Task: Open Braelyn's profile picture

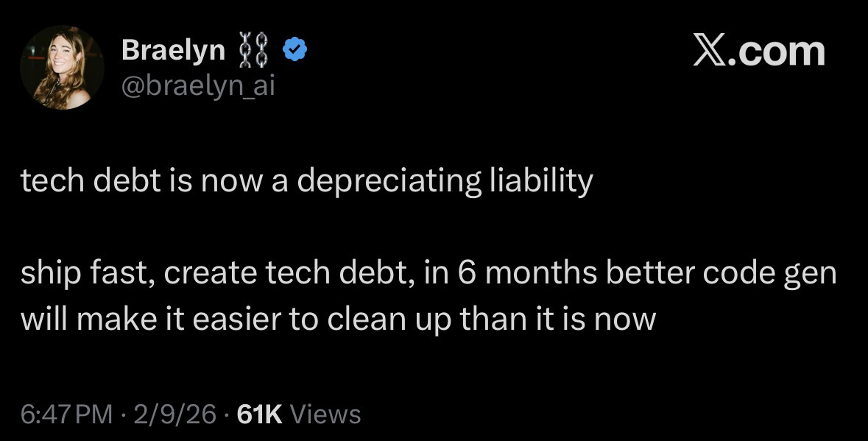Action: [x=62, y=68]
